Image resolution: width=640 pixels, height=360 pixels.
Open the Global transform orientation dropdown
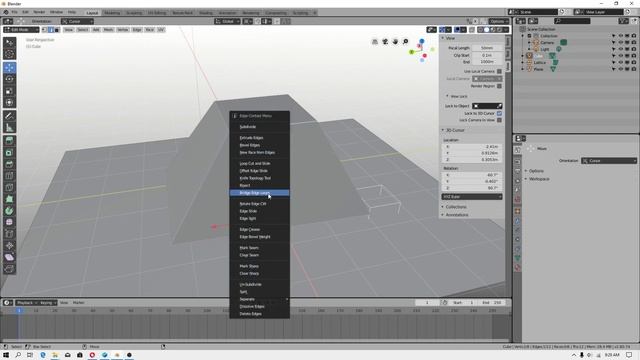(227, 21)
